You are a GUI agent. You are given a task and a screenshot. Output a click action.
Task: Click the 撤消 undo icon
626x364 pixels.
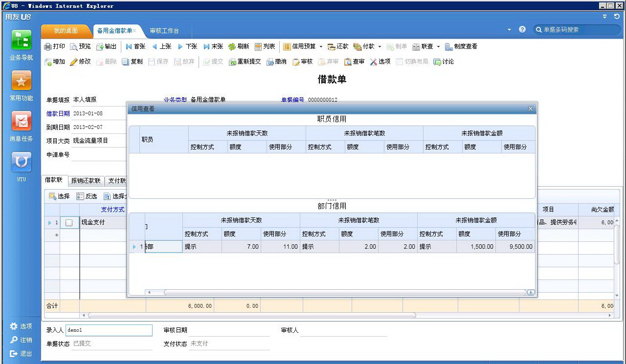click(x=270, y=62)
